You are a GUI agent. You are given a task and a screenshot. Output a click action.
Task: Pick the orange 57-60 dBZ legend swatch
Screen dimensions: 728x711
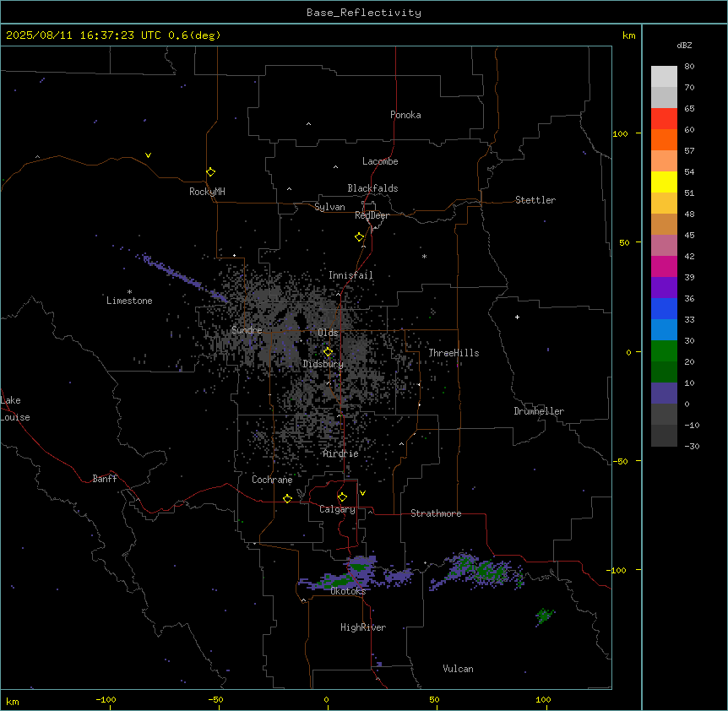(x=664, y=139)
